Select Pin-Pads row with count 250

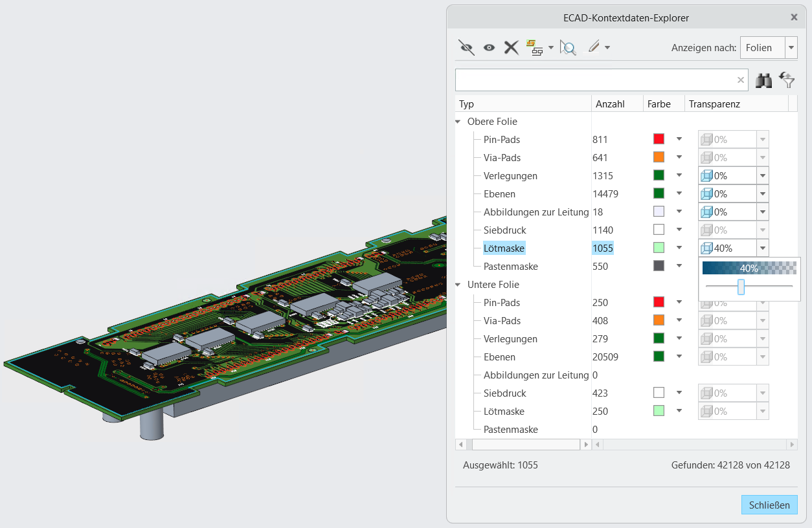pos(502,303)
